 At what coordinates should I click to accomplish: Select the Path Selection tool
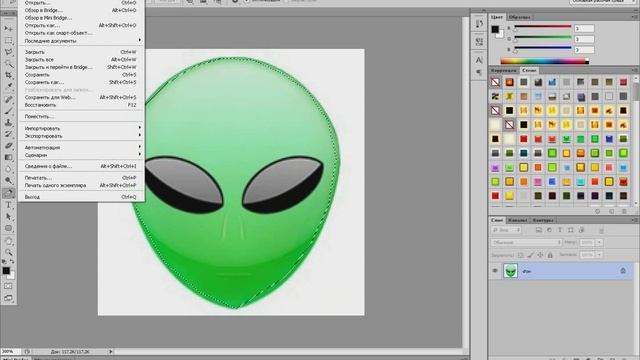[8, 216]
